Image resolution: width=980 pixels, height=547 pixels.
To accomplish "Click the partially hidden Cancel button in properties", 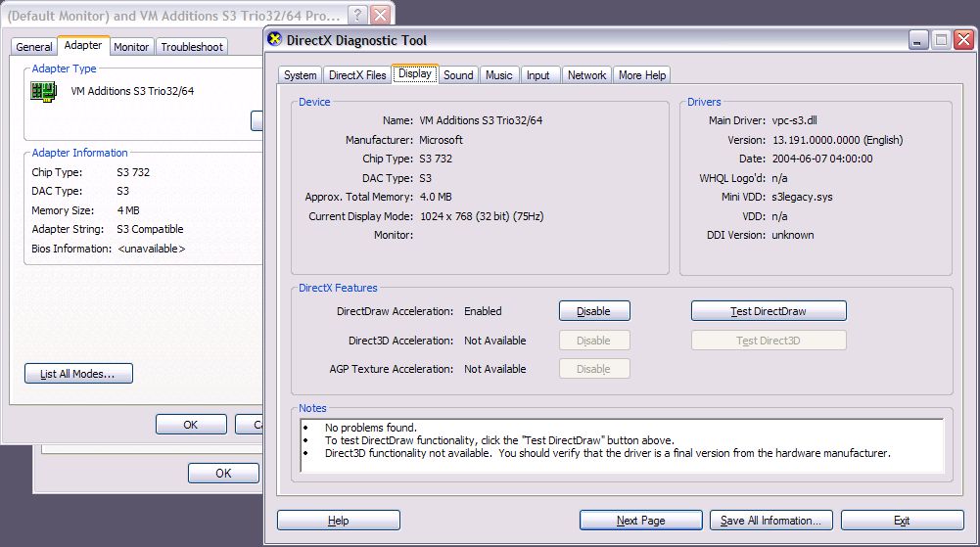I will click(250, 425).
